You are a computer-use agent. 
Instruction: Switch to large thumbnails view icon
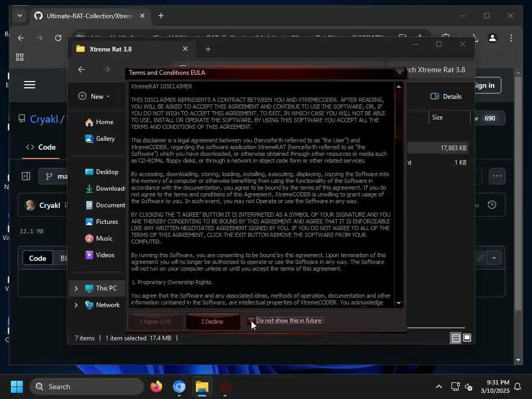(x=467, y=338)
